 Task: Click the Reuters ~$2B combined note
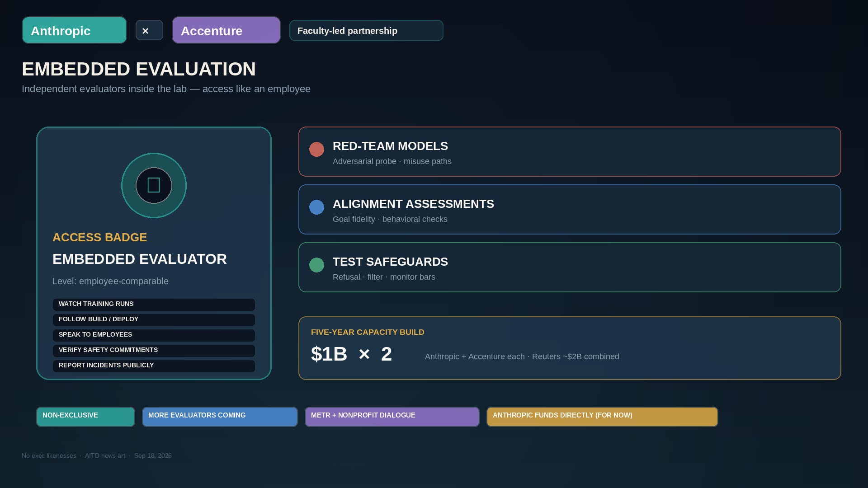point(576,357)
